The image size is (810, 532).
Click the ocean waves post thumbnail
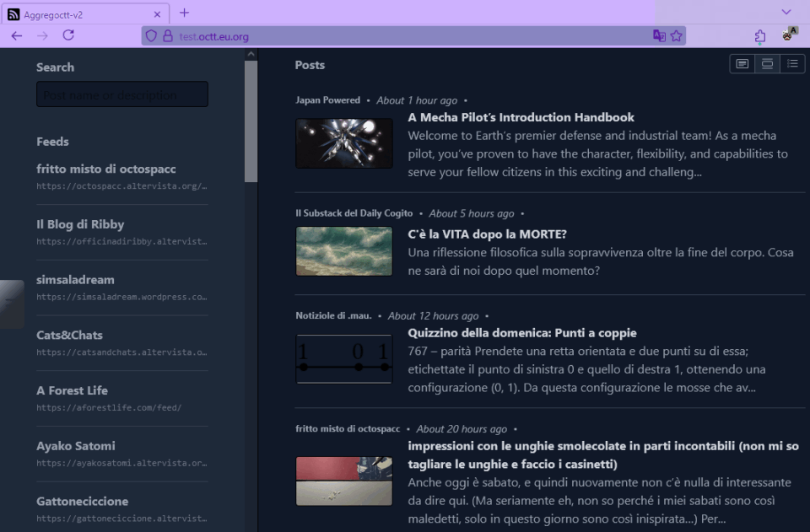[x=344, y=251]
